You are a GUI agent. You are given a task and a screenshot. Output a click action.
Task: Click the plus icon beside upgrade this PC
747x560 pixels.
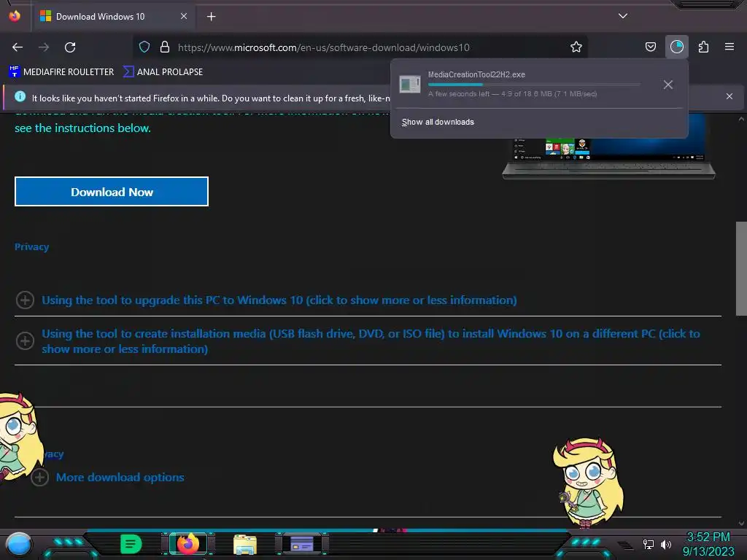(x=25, y=300)
